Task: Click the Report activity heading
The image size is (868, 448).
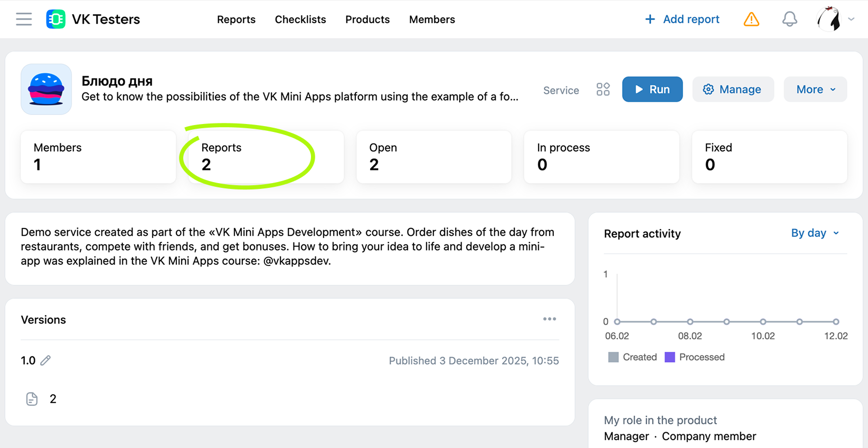Action: click(x=642, y=233)
